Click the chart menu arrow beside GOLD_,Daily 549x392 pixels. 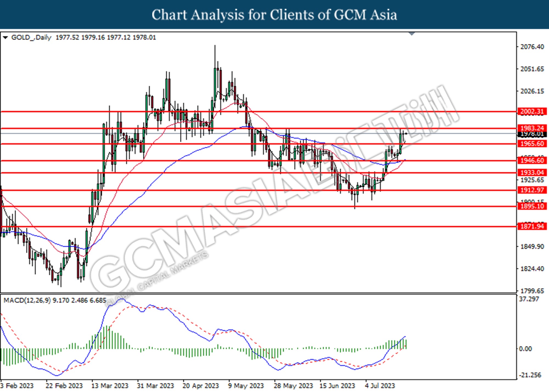point(5,38)
